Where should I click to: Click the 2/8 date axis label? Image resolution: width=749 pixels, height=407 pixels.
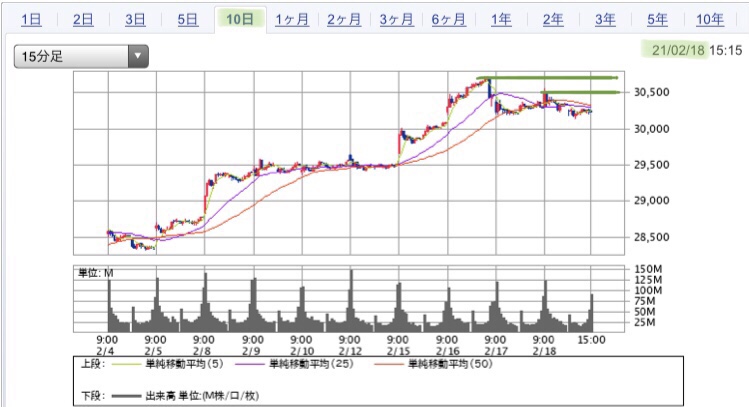[x=203, y=352]
